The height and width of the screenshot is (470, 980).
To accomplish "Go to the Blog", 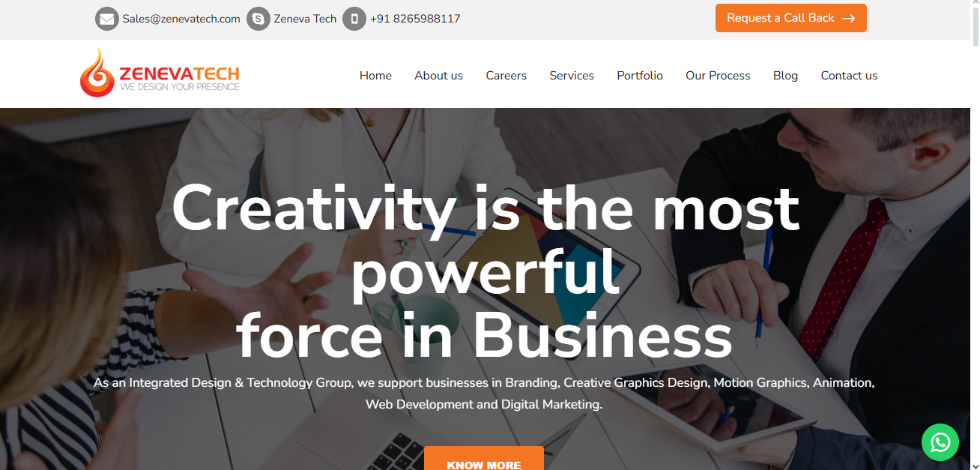I will 785,76.
